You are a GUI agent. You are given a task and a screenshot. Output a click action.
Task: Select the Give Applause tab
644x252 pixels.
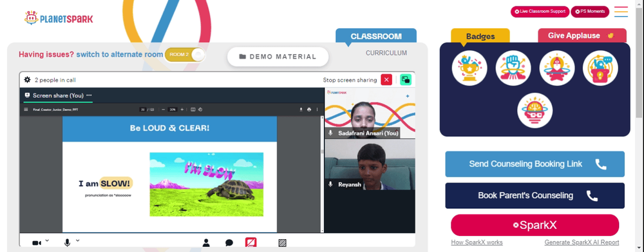(x=582, y=35)
